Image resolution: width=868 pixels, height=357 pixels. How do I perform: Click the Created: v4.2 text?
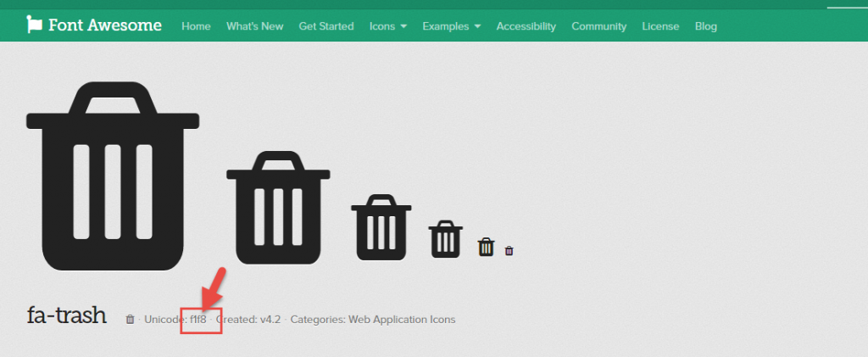click(x=248, y=320)
